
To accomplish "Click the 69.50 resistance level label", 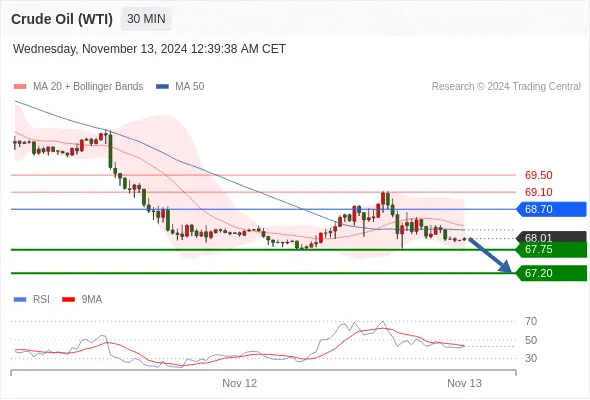I will tap(538, 175).
